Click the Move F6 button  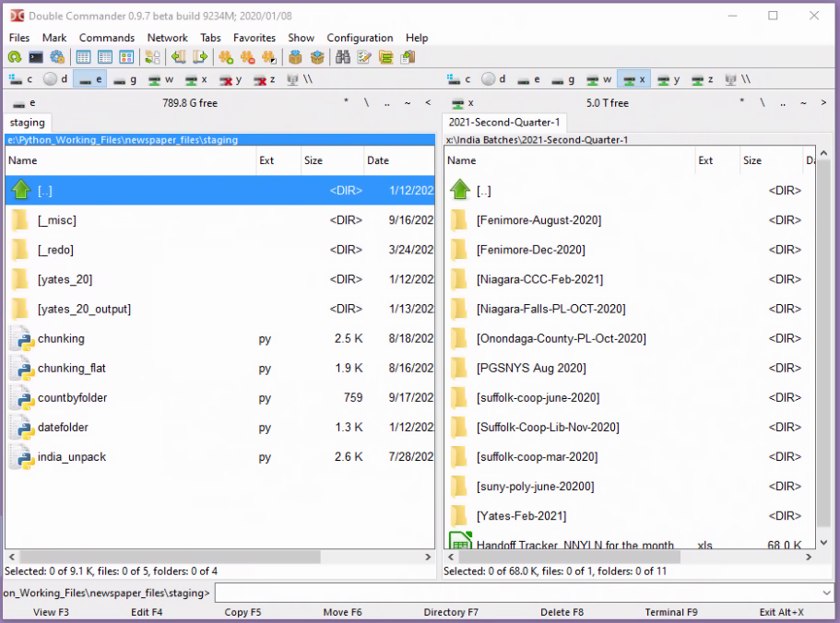[342, 612]
